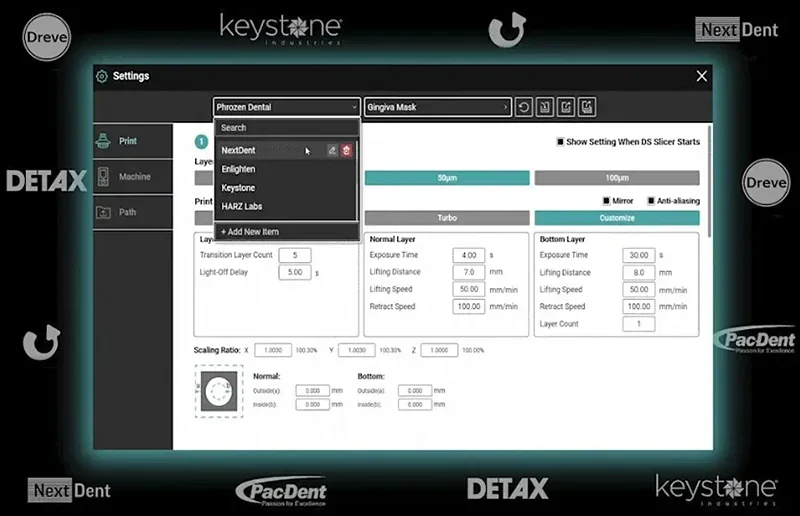
Task: Select the 50µm layer height button
Action: pyautogui.click(x=447, y=178)
